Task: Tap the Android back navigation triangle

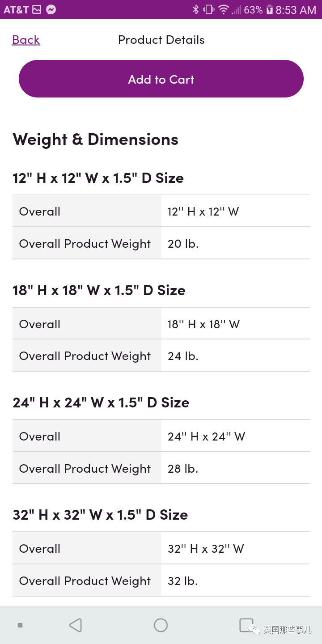Action: [x=76, y=625]
